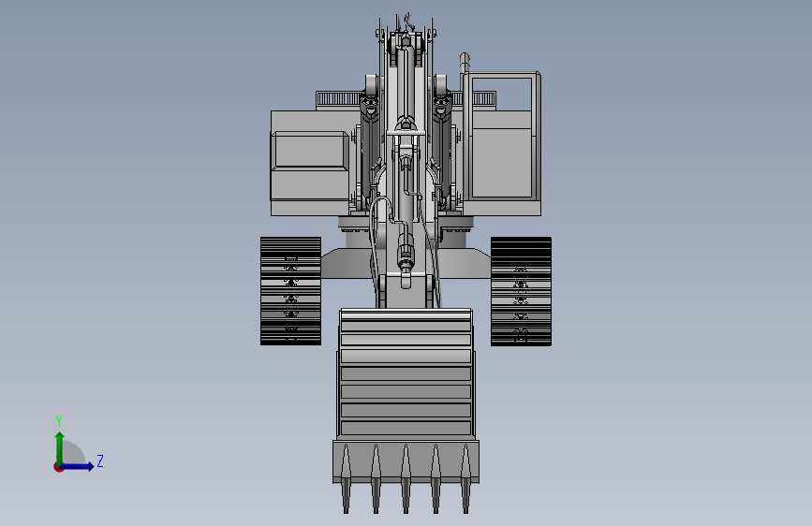Select the operator cab window frame

click(x=502, y=138)
